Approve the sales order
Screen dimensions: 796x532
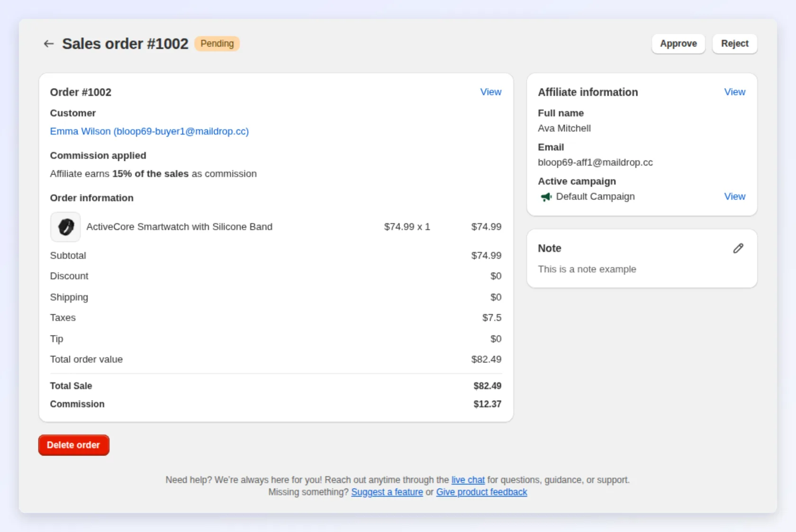point(678,44)
